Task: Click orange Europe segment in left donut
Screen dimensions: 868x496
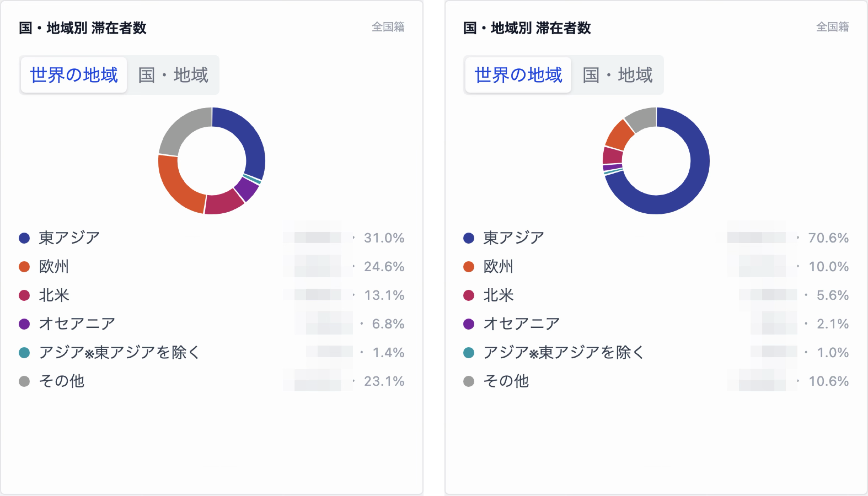Action: pos(176,187)
